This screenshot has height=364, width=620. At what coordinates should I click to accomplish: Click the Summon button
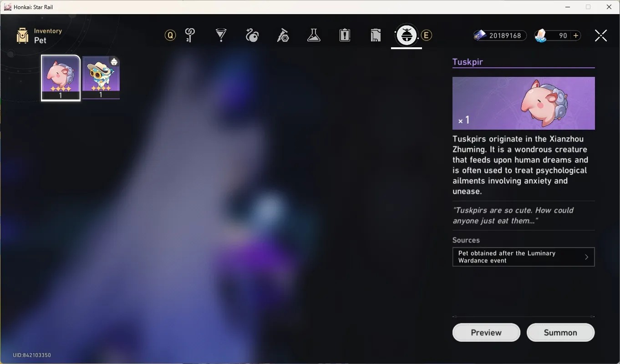[x=560, y=333]
